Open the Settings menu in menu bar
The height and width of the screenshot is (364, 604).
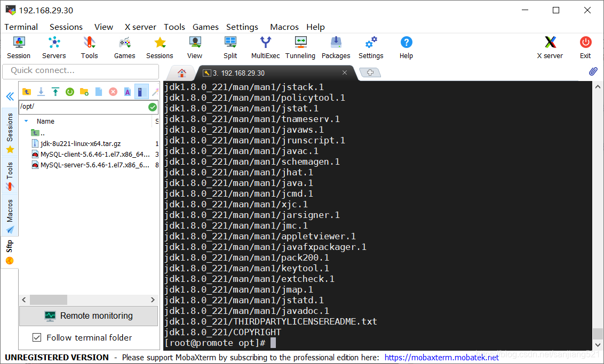242,27
